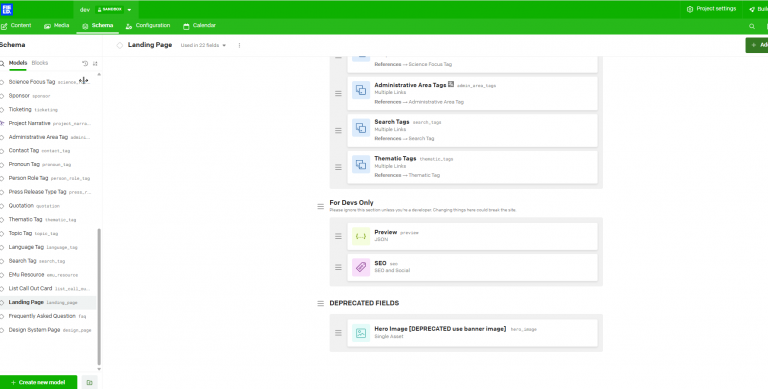Click the sidebar vertical scrollbar
The height and width of the screenshot is (389, 768).
(x=99, y=297)
